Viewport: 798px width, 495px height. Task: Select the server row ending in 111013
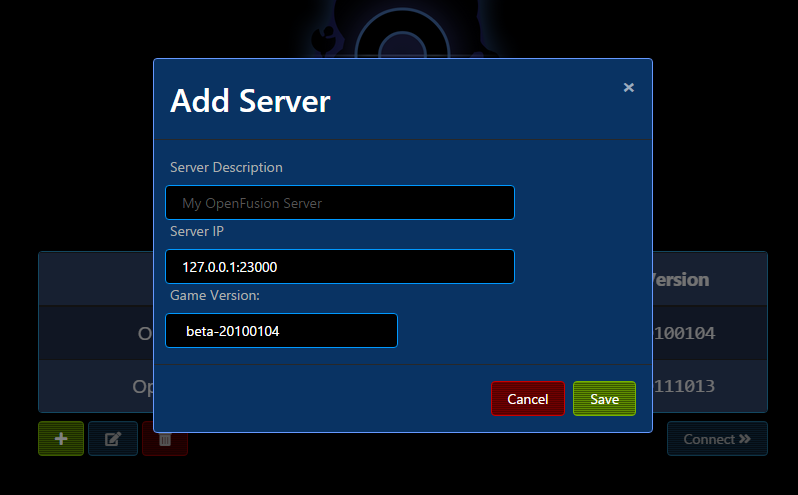[710, 386]
